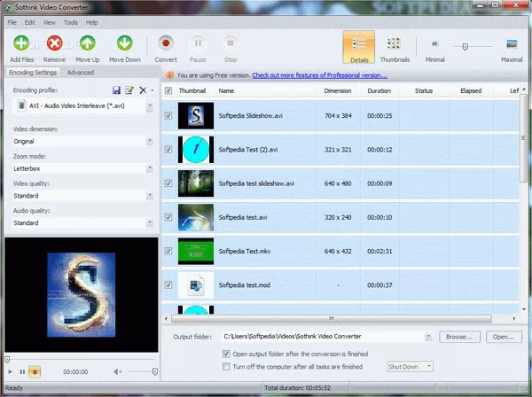This screenshot has width=532, height=397.
Task: Select the Encoding Settings tab
Action: [x=33, y=72]
